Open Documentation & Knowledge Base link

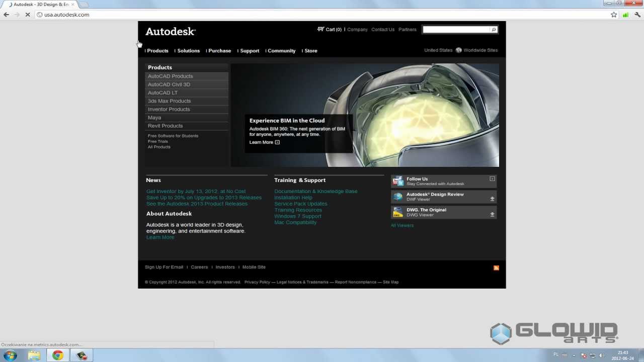(x=316, y=192)
